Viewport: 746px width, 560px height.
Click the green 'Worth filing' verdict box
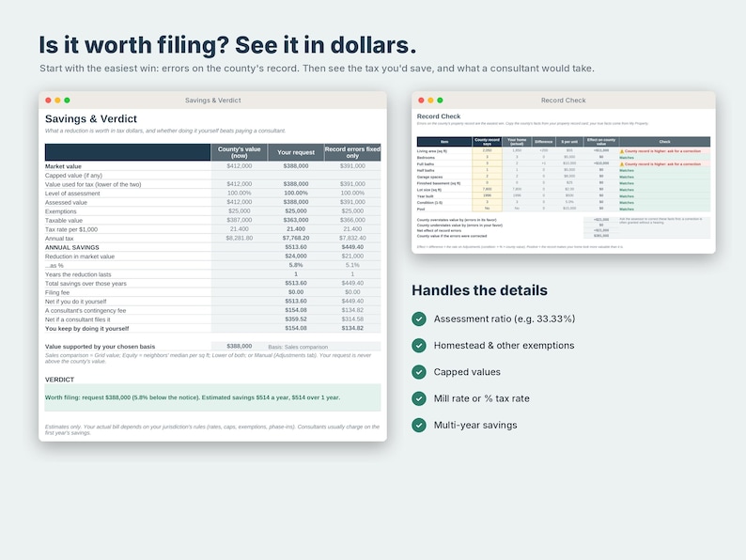[212, 397]
